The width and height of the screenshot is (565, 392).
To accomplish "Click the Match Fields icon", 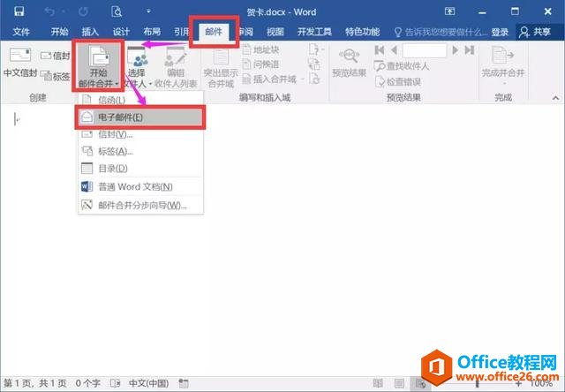I will point(314,64).
